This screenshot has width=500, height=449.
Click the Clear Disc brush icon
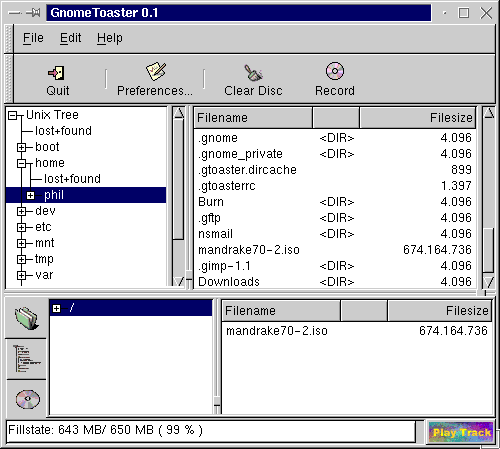pos(253,72)
